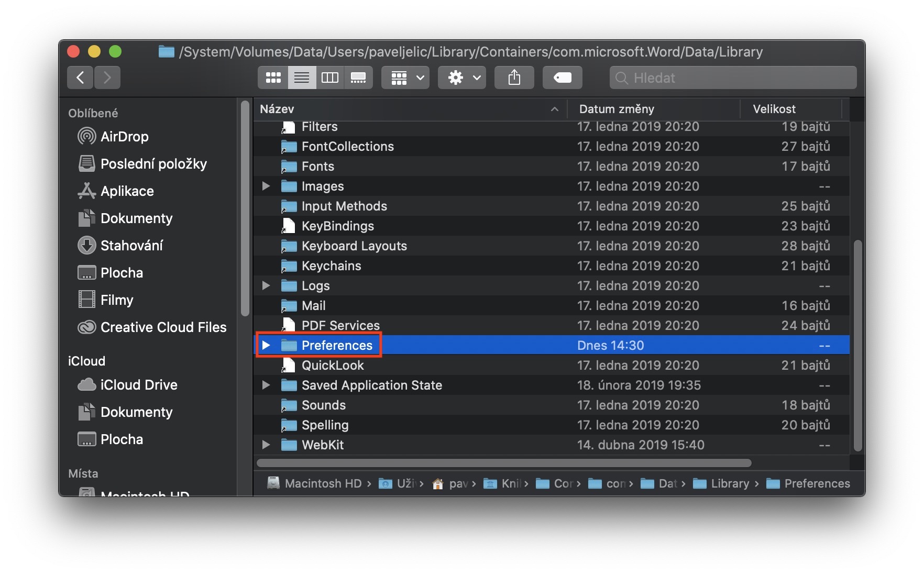Expand the Saved Application State folder
This screenshot has height=574, width=924.
[x=266, y=385]
